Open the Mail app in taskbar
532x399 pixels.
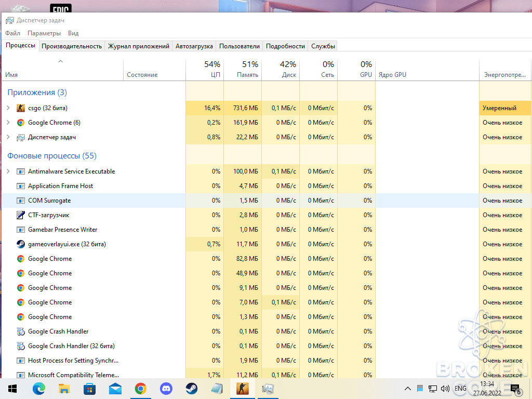click(115, 389)
